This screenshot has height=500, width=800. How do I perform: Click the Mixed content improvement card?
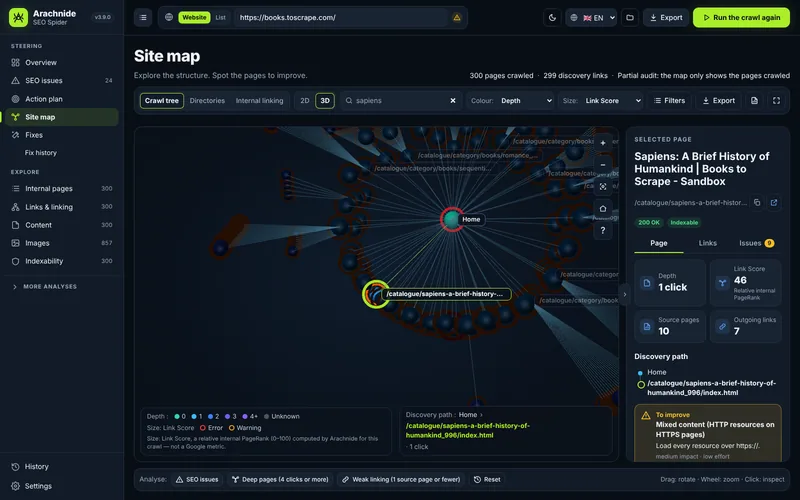click(708, 434)
